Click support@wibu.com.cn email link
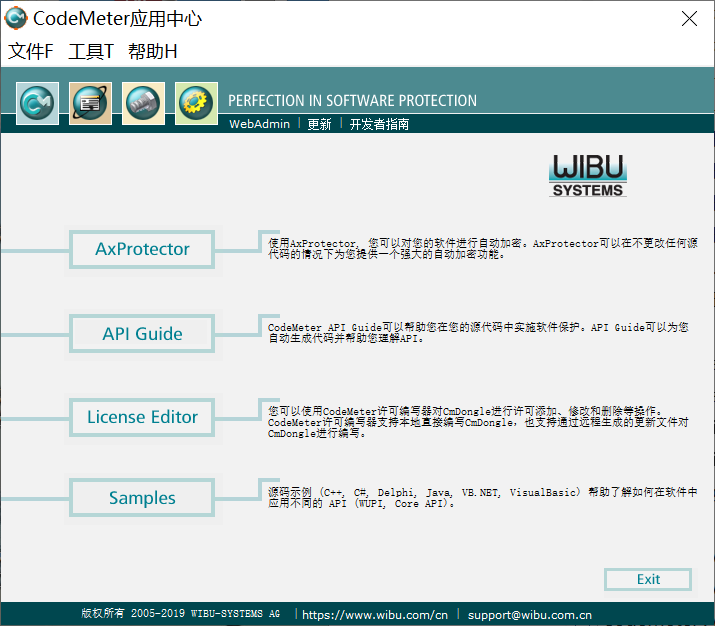Image resolution: width=715 pixels, height=626 pixels. (x=530, y=615)
